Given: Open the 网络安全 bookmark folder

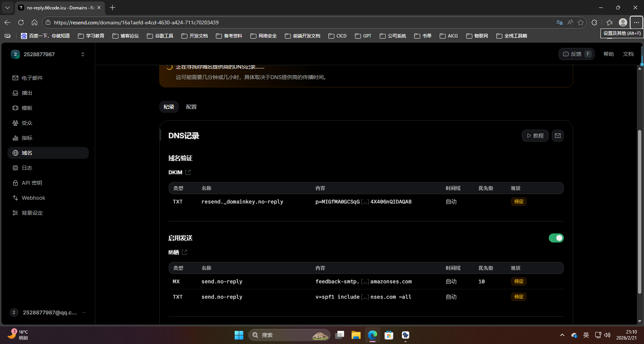Looking at the screenshot, I should tap(264, 36).
